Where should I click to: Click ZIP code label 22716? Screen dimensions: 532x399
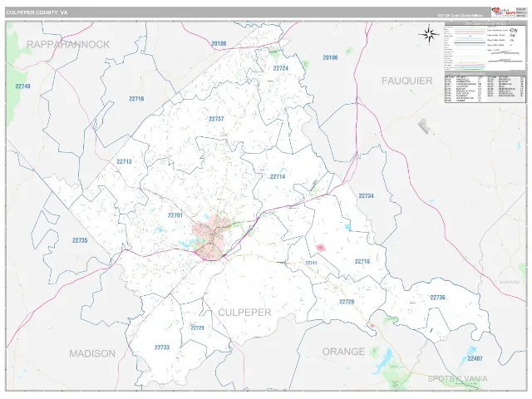136,99
